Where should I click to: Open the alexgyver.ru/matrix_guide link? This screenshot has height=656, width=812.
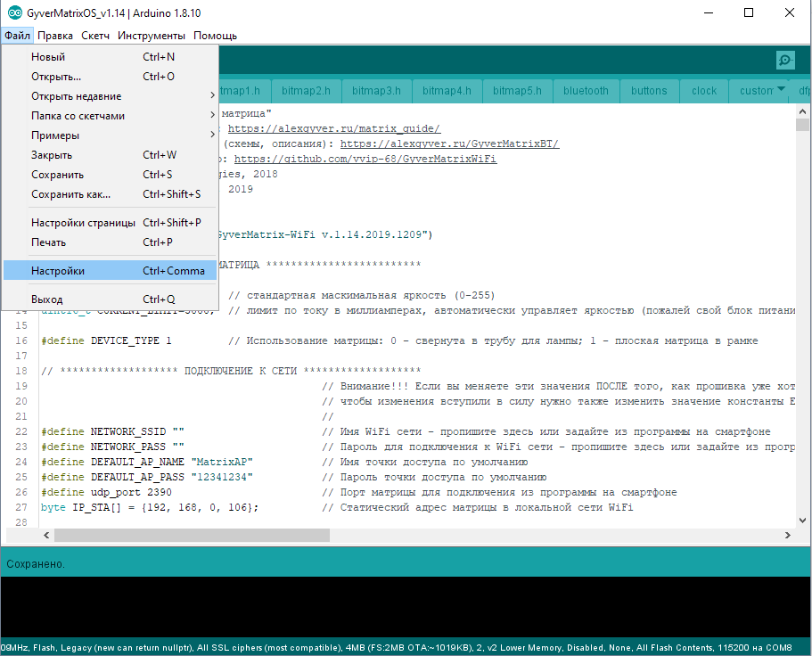click(x=334, y=128)
